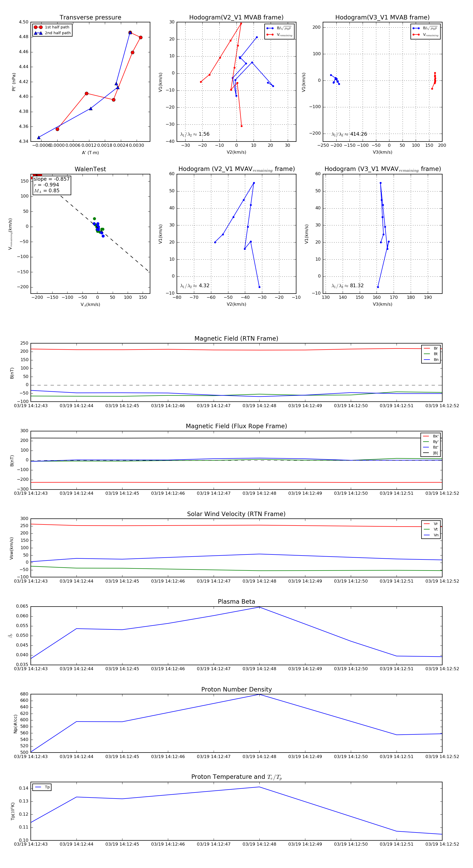Click the Pt' (nPa) y-axis label
473x868 pixels.
(14, 82)
